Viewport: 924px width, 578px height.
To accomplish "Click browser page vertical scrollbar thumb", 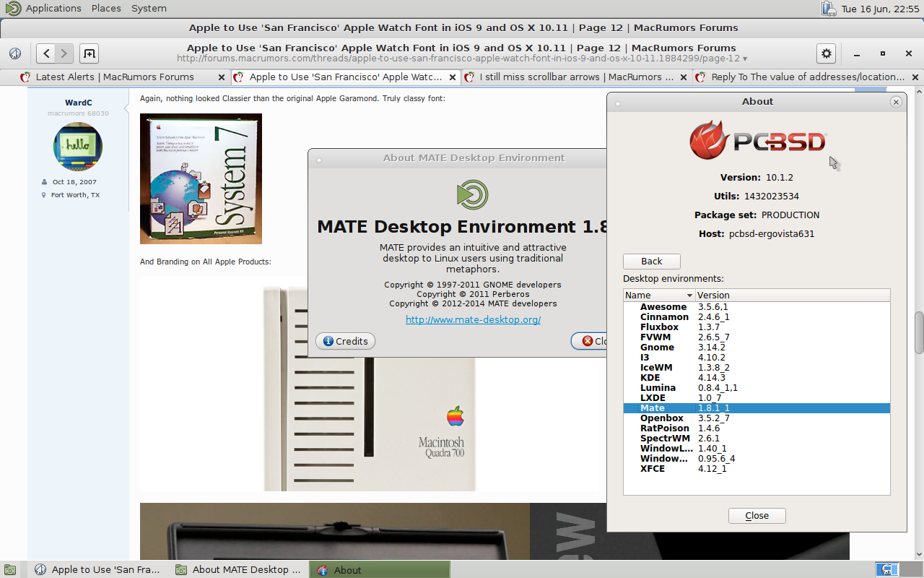I will coord(919,332).
